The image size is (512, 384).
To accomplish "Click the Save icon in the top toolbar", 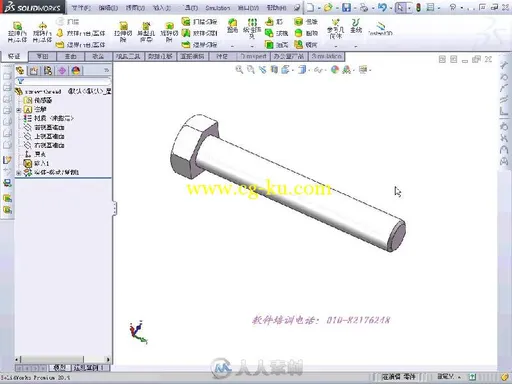I will 347,7.
